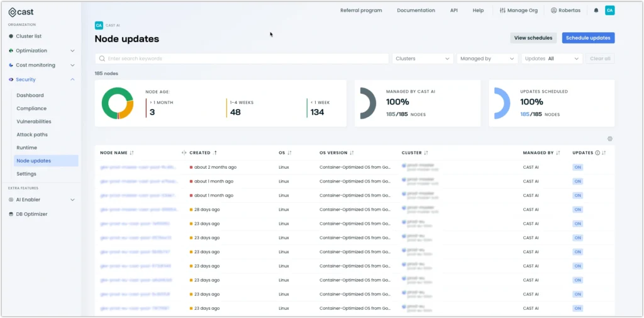Open the API link in header

pyautogui.click(x=454, y=10)
